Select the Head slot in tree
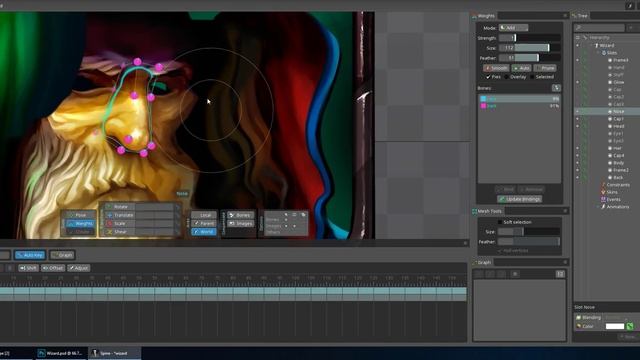This screenshot has width=640, height=360. click(618, 126)
